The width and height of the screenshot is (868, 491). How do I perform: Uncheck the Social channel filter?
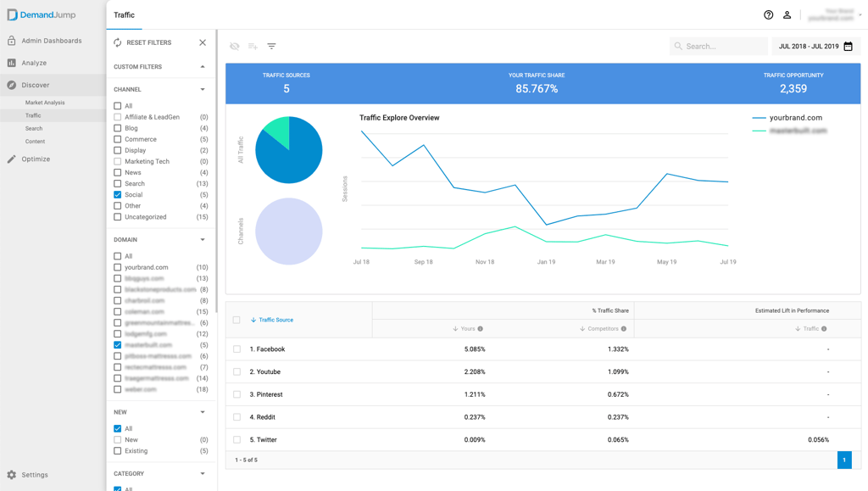point(117,194)
